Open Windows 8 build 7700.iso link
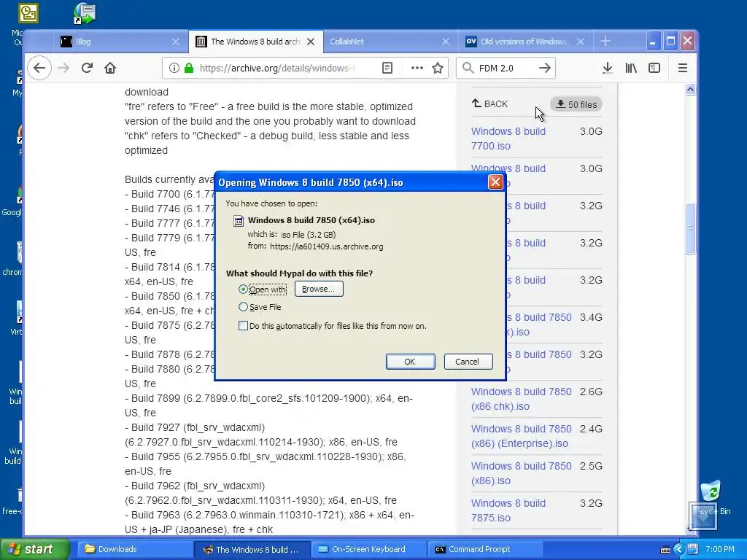 click(x=508, y=139)
